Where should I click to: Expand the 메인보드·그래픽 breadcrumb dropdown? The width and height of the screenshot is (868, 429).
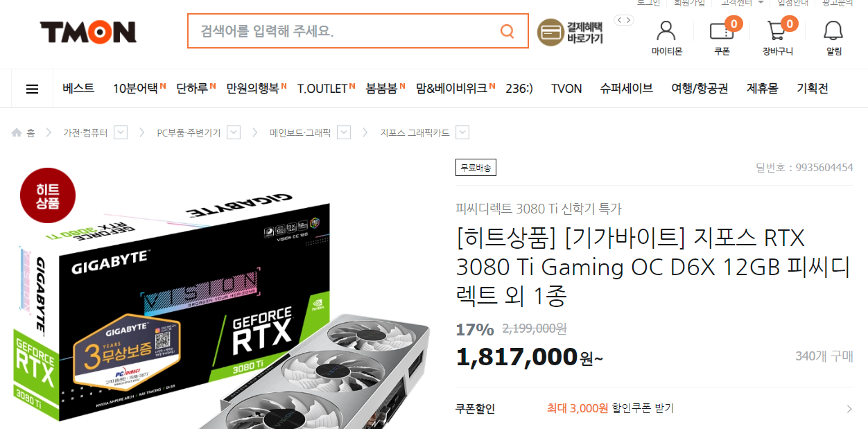pyautogui.click(x=344, y=132)
